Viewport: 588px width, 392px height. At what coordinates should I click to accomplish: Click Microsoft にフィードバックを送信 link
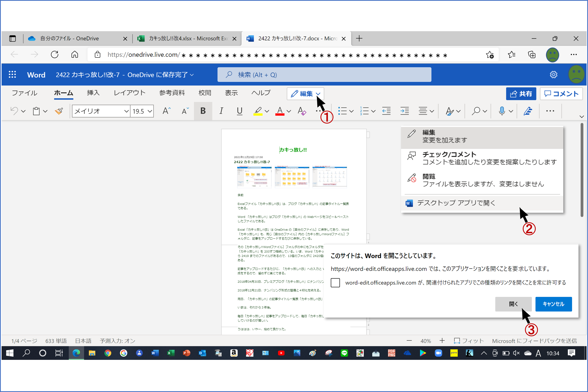click(x=534, y=341)
